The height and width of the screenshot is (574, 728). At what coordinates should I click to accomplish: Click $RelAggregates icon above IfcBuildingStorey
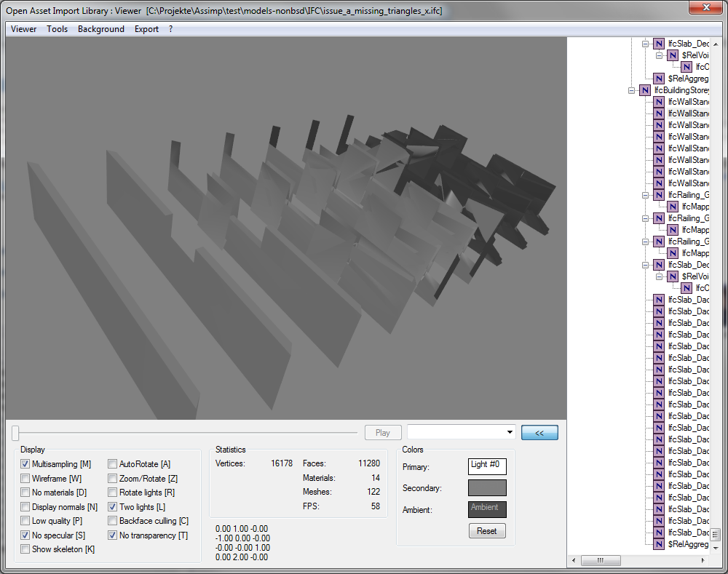(659, 79)
